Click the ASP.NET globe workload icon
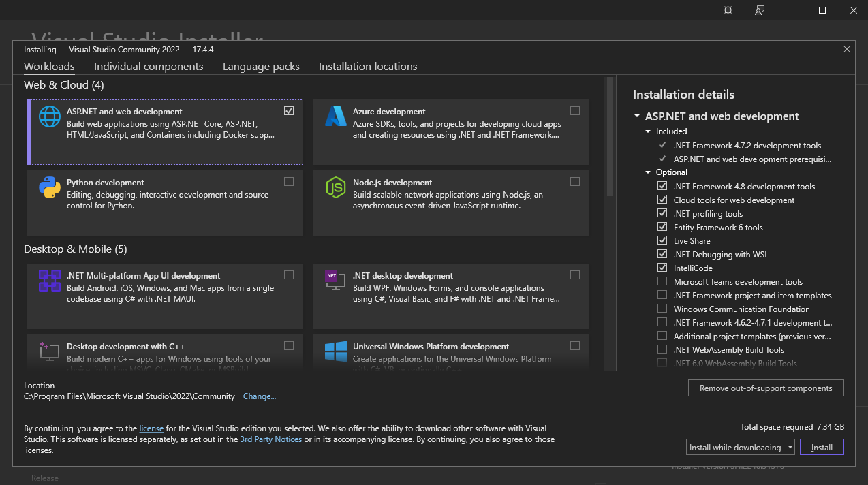868x485 pixels. coord(50,116)
